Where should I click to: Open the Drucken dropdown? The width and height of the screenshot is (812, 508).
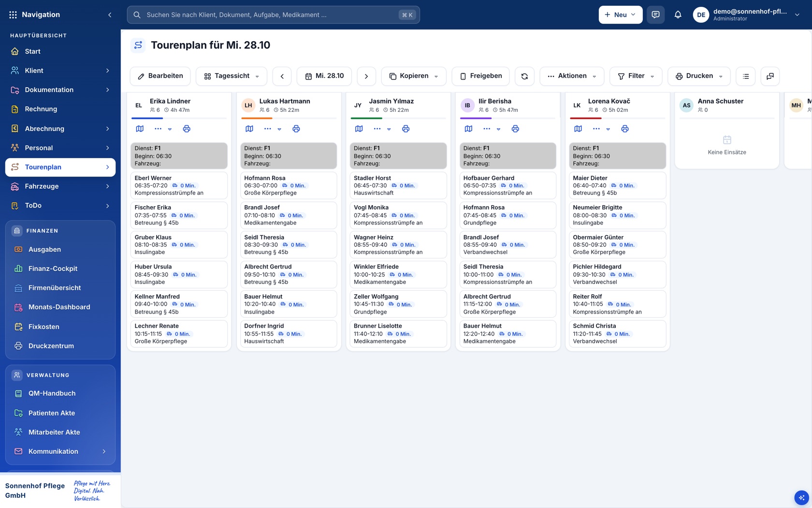tap(699, 76)
